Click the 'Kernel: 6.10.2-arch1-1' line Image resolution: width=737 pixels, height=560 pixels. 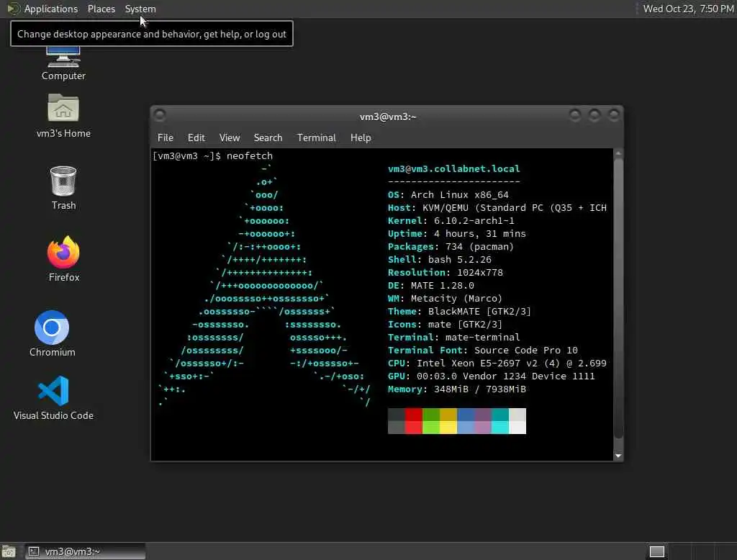[451, 220]
